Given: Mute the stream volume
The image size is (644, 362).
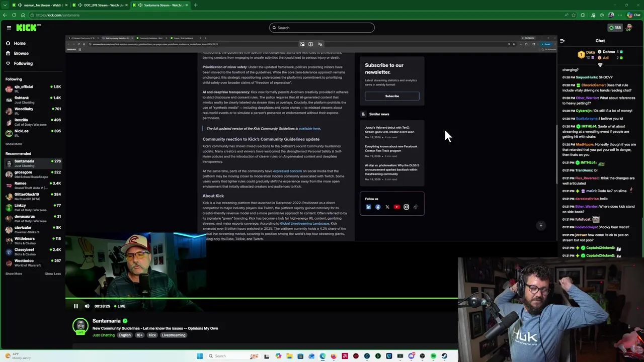Looking at the screenshot, I should pos(87,306).
